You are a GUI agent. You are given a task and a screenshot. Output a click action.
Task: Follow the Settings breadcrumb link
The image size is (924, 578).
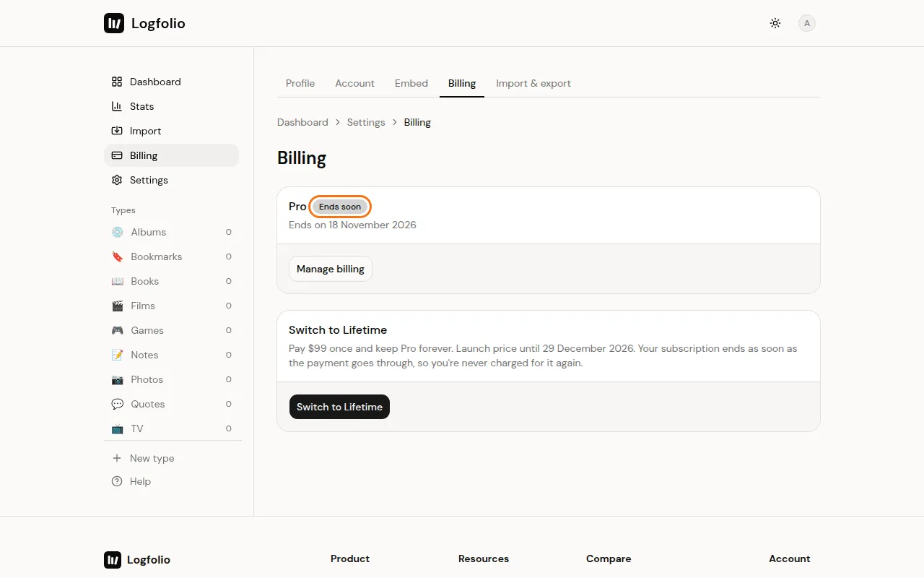(366, 122)
